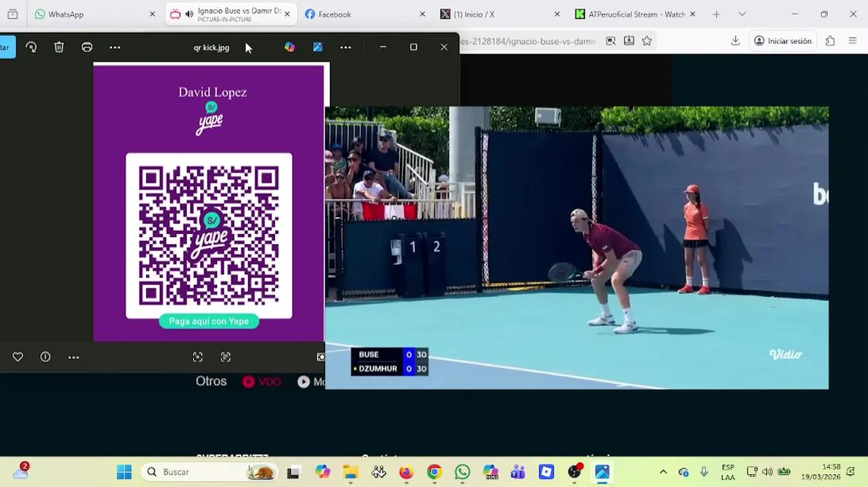
Task: Open Photos see-more options beside print
Action: [x=115, y=47]
